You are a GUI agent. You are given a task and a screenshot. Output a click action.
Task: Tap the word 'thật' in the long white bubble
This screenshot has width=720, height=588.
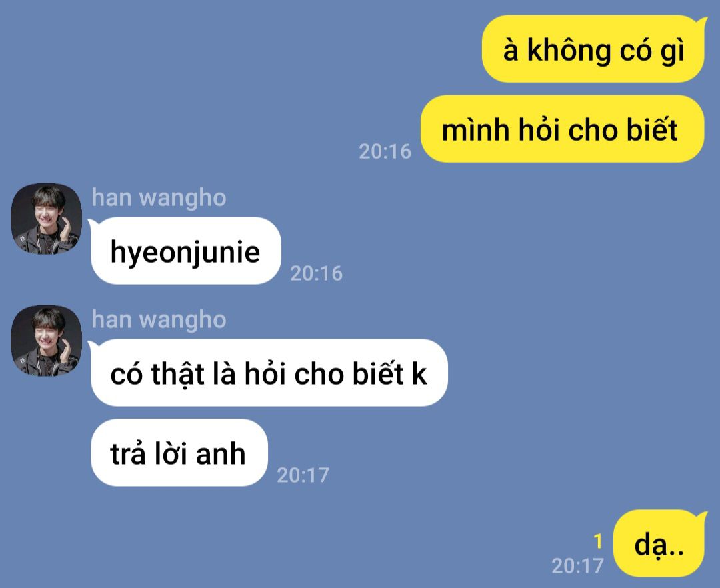pos(177,374)
